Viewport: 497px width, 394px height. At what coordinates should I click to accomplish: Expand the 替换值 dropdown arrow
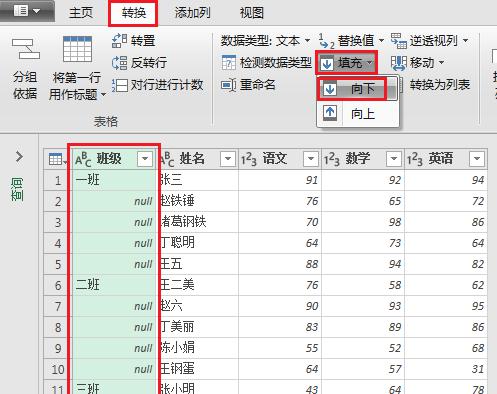381,41
